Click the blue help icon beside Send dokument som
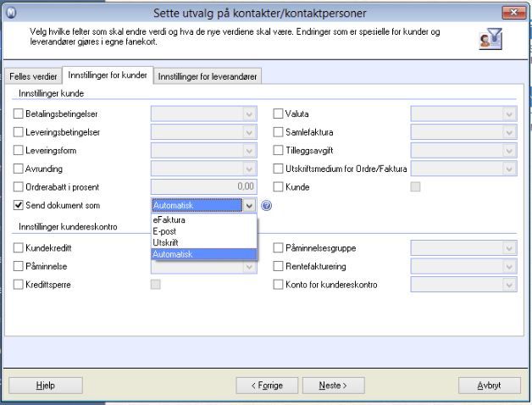 [x=266, y=205]
